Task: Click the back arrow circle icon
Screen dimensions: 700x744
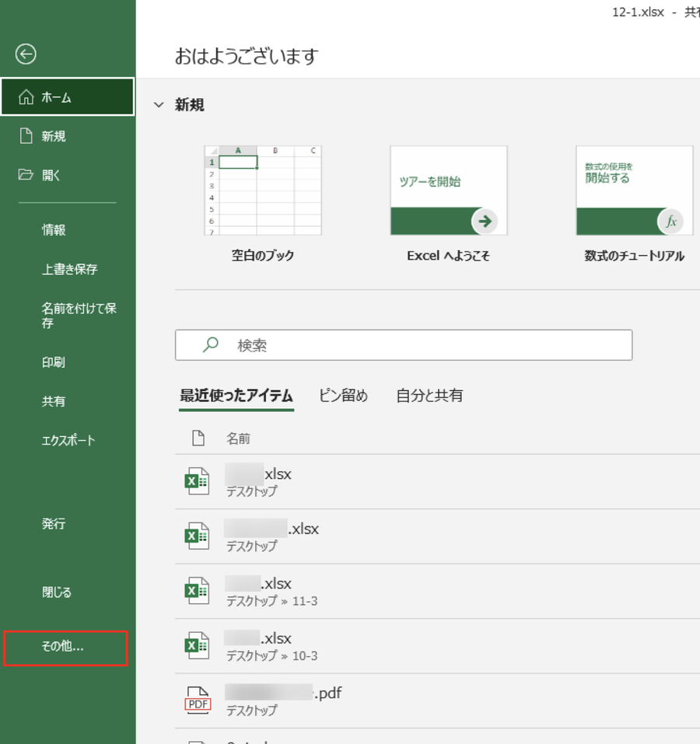Action: [26, 54]
